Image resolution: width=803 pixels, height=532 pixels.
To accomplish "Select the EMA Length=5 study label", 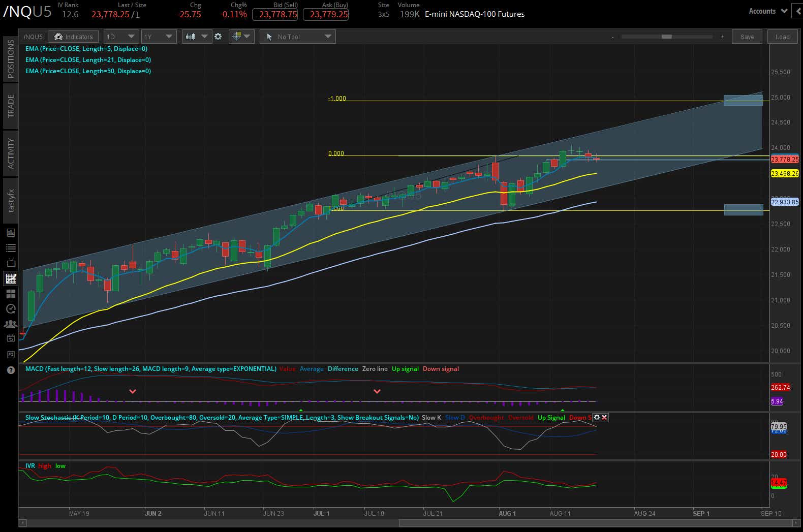I will pyautogui.click(x=86, y=49).
